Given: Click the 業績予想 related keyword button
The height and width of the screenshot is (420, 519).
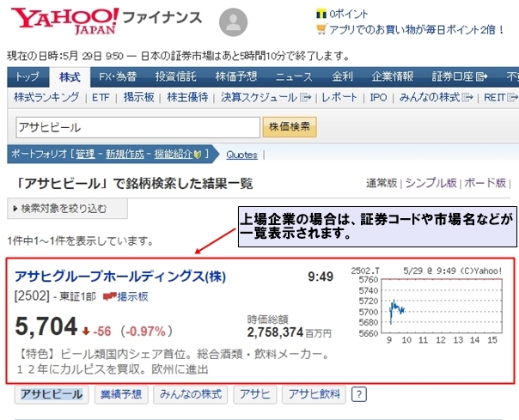Looking at the screenshot, I should (x=121, y=394).
